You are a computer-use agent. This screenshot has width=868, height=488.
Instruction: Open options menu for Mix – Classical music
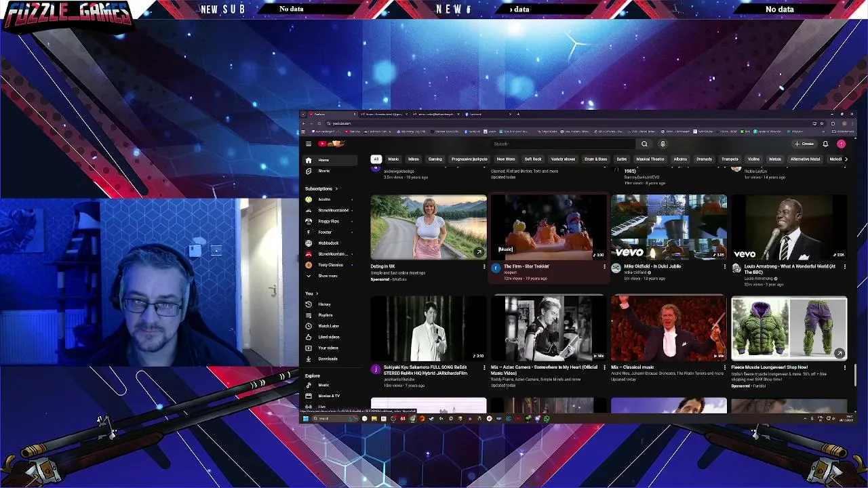pyautogui.click(x=724, y=367)
